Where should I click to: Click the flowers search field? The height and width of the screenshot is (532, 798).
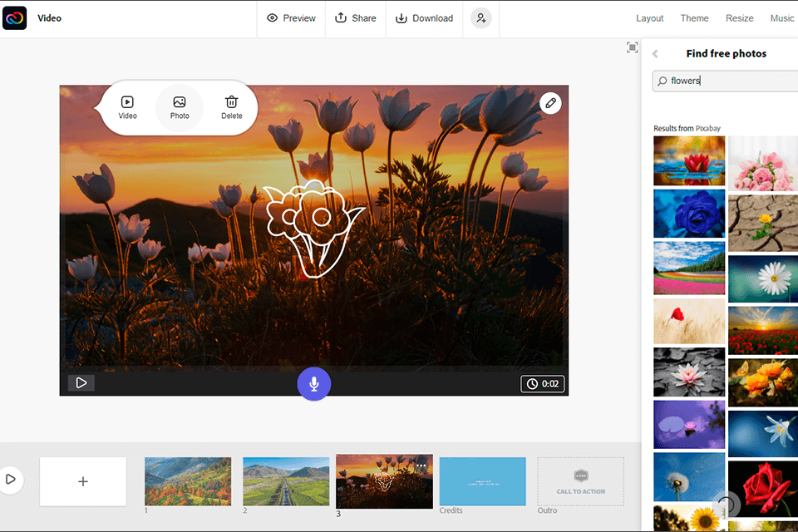tap(725, 81)
